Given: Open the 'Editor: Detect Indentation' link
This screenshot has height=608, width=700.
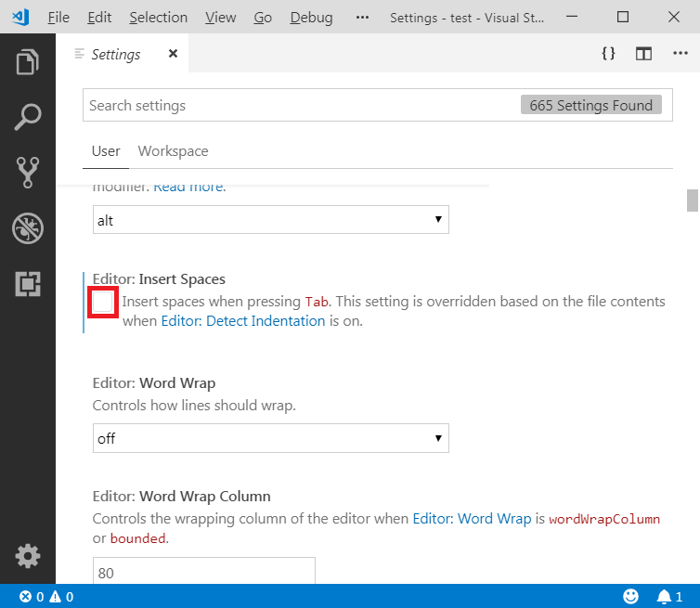Looking at the screenshot, I should coord(243,321).
